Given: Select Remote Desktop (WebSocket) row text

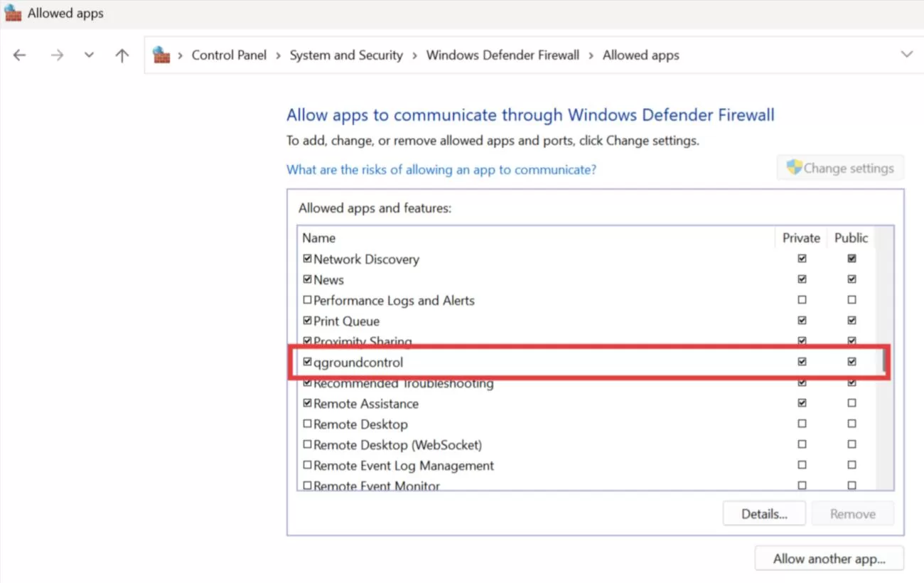Looking at the screenshot, I should 397,445.
